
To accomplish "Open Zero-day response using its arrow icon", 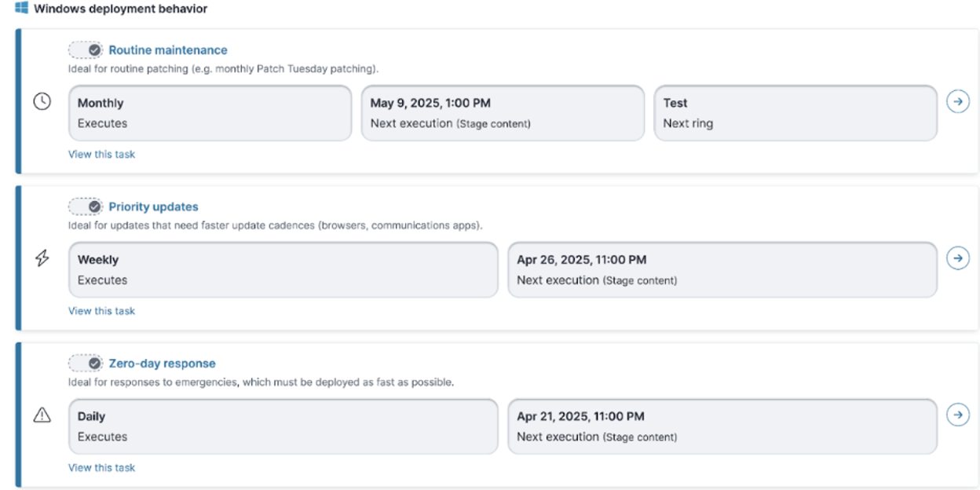I will 957,415.
